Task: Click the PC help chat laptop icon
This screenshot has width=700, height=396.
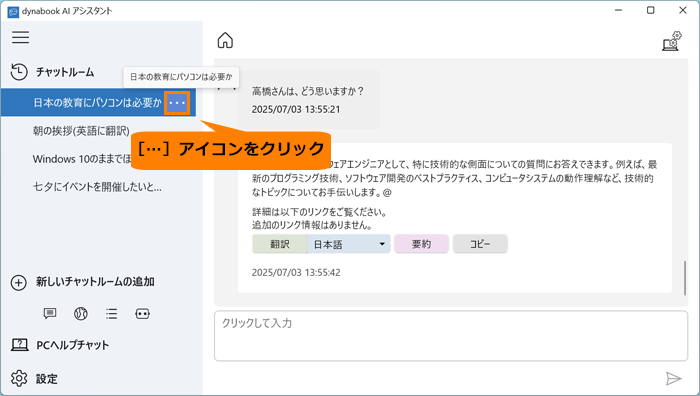Action: [20, 345]
